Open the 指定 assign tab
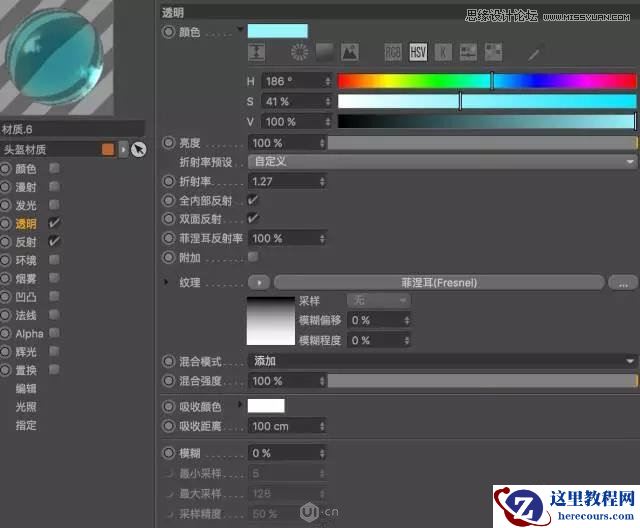This screenshot has height=528, width=640. [26, 425]
